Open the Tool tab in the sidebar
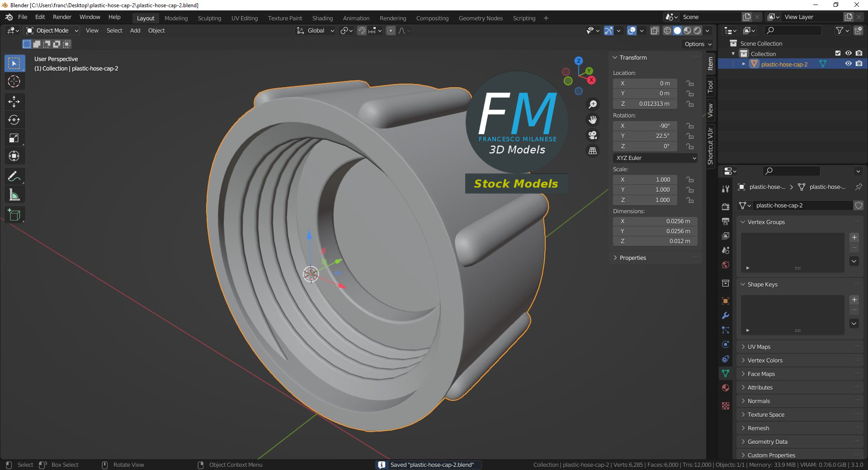The image size is (868, 470). [x=710, y=86]
